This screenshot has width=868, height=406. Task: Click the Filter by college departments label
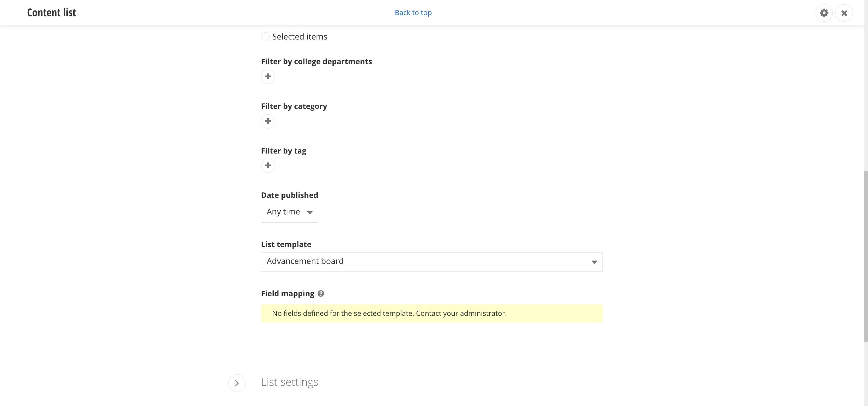tap(316, 61)
